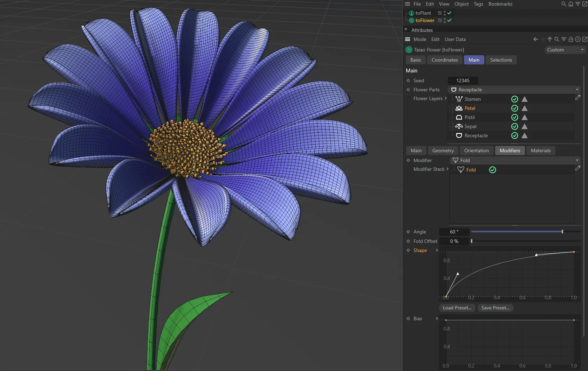The height and width of the screenshot is (371, 588).
Task: Expand the Shape curve section
Action: (x=437, y=250)
